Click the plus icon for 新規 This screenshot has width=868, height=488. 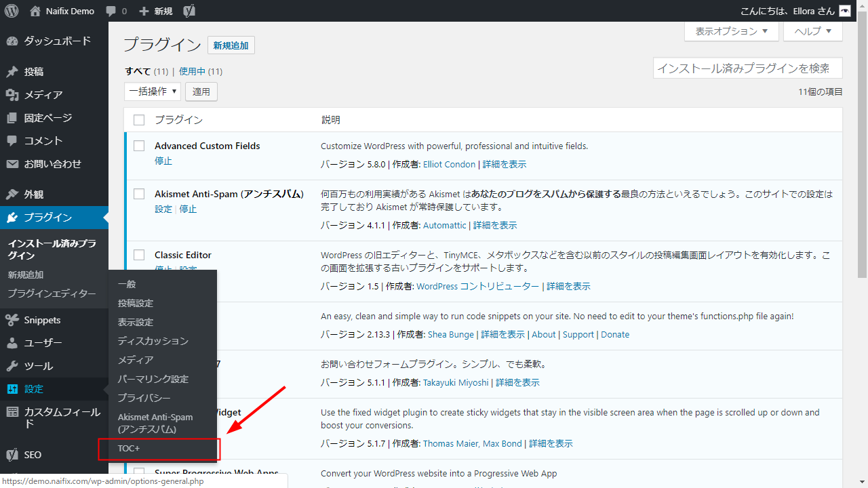pyautogui.click(x=144, y=12)
